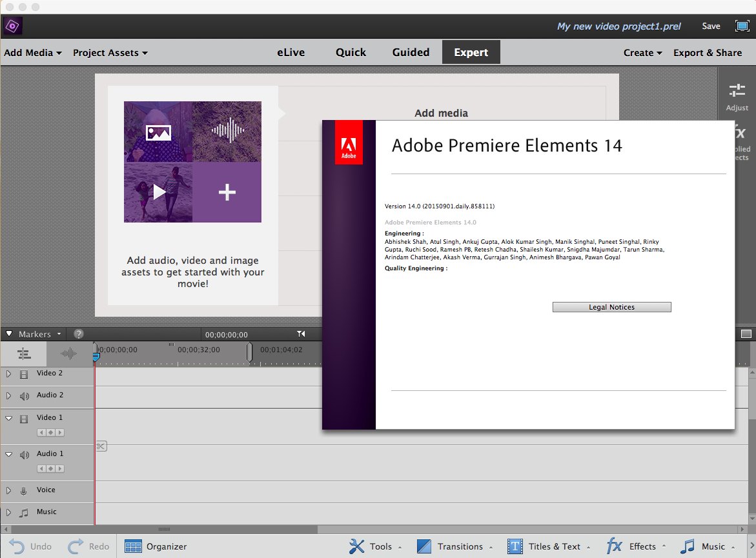Click the Adobe logo in the About dialog
This screenshot has width=756, height=558.
click(349, 143)
